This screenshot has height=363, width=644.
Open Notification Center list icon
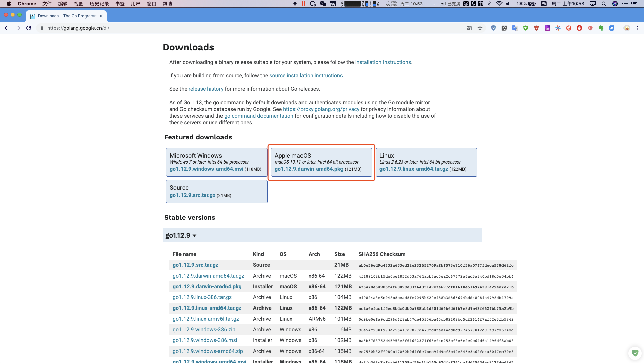click(634, 4)
